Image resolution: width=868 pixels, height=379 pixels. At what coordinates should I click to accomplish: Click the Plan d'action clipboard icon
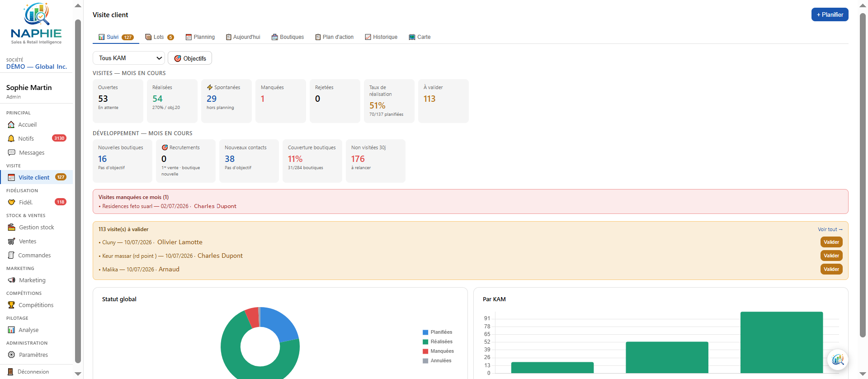tap(318, 37)
